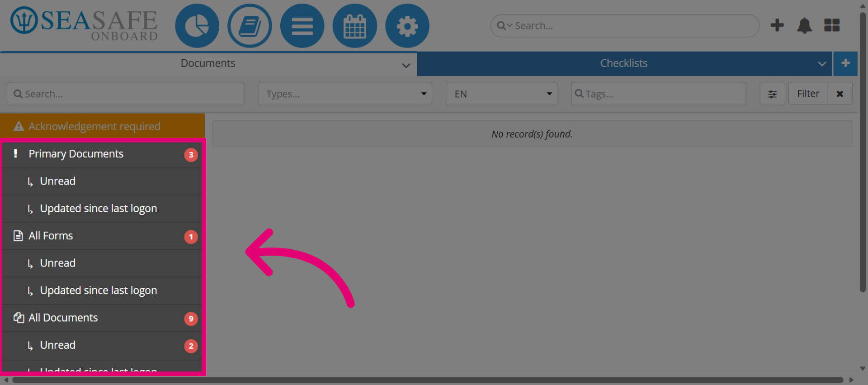Expand the Checklists tab chevron

822,64
